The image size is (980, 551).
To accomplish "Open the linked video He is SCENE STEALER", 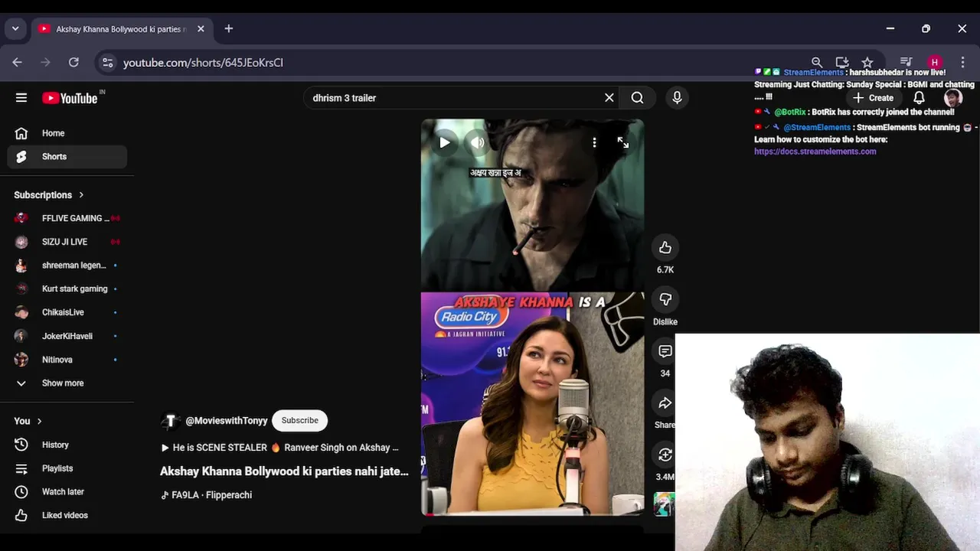I will (280, 448).
